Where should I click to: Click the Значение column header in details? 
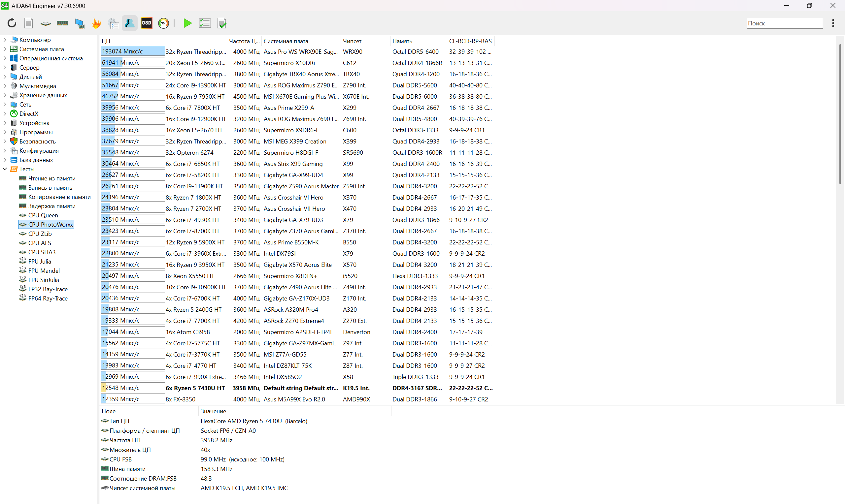click(294, 411)
